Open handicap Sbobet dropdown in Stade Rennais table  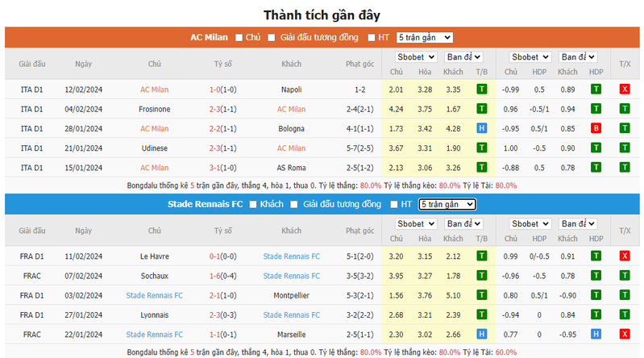click(530, 224)
